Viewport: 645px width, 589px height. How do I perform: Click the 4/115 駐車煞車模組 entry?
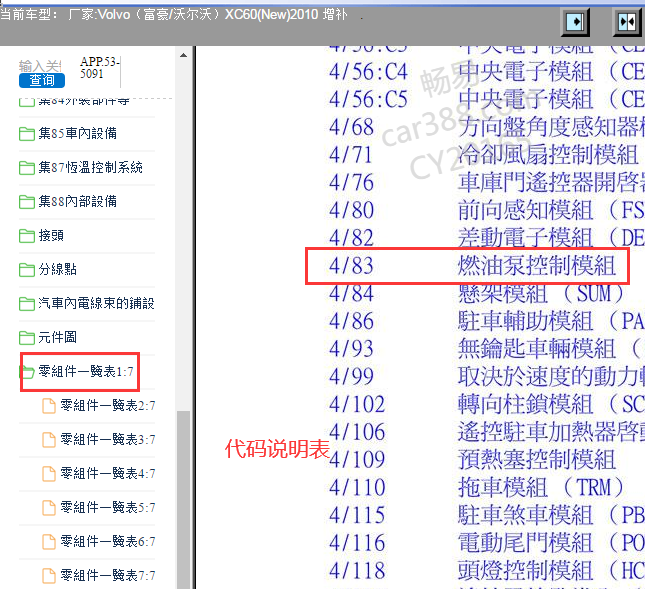[487, 515]
